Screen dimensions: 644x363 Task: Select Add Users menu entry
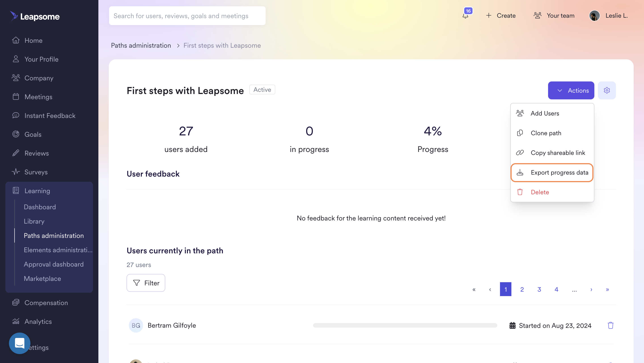pos(552,113)
